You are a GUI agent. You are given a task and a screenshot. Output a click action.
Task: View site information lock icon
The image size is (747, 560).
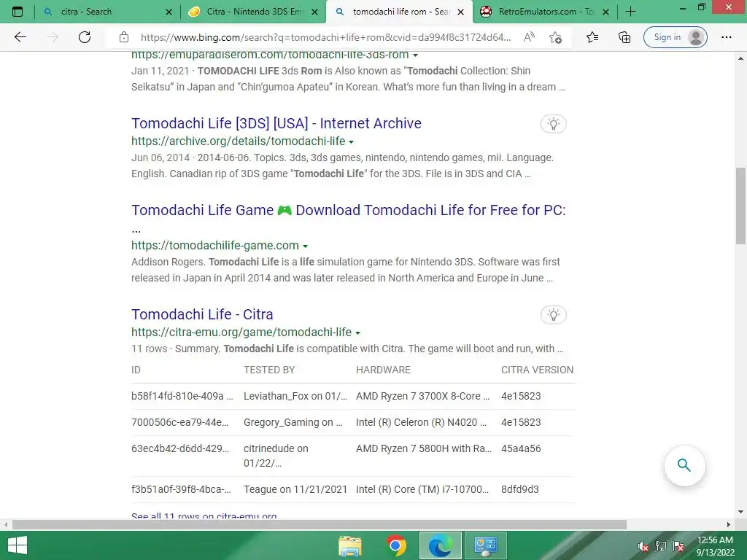(x=124, y=37)
